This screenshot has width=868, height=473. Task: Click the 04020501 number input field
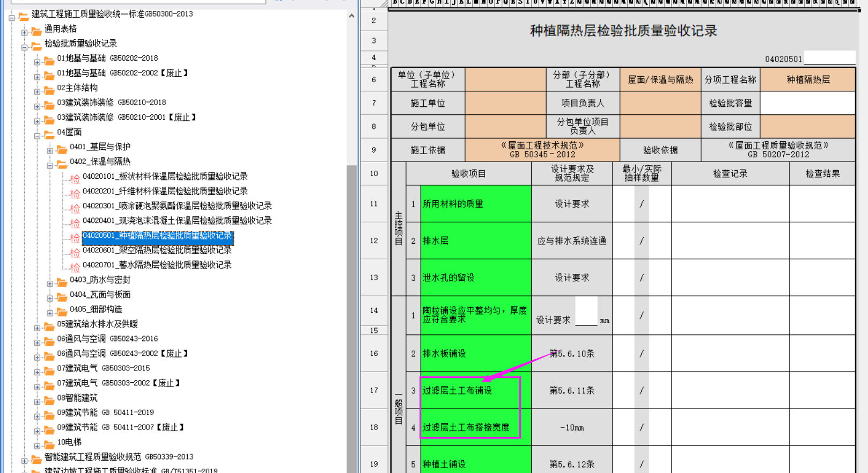pyautogui.click(x=829, y=58)
